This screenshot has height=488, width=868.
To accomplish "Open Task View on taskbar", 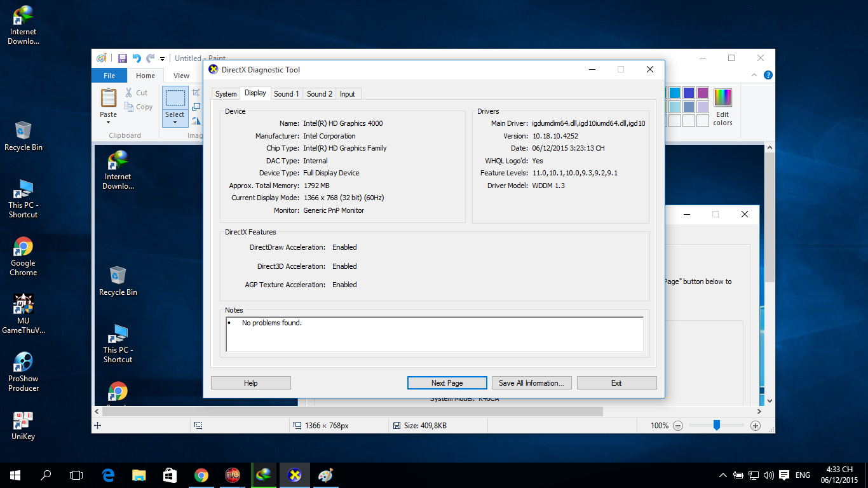I will pos(76,475).
